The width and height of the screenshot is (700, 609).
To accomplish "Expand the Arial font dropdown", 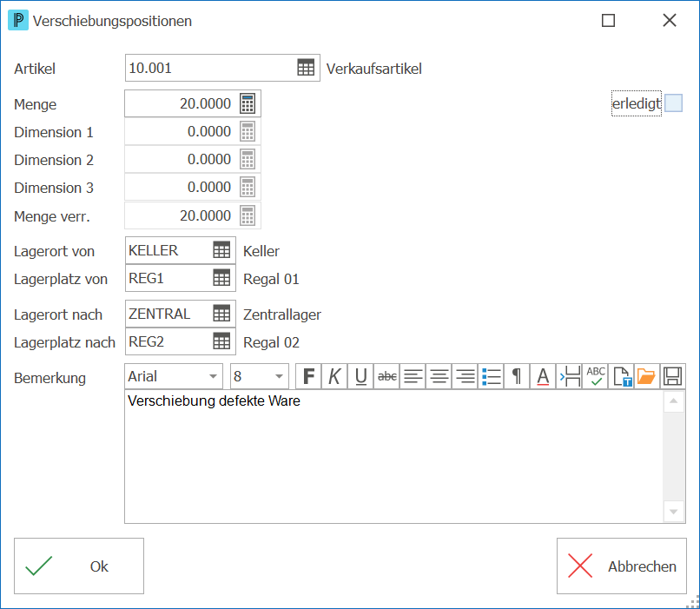I will coord(214,376).
